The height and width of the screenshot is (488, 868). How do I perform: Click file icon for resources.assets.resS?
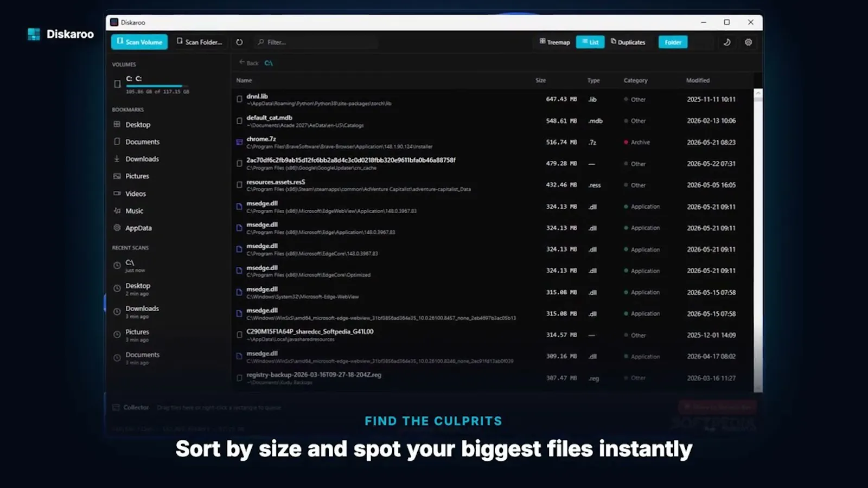(x=239, y=185)
